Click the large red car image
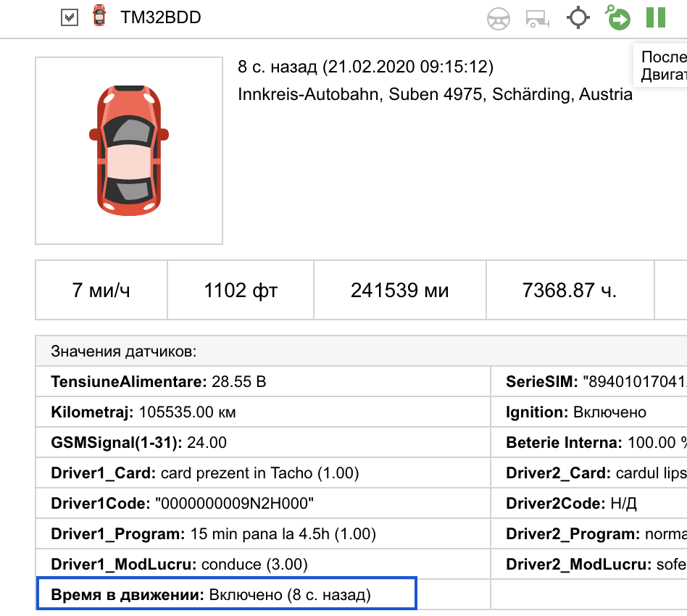 click(129, 151)
